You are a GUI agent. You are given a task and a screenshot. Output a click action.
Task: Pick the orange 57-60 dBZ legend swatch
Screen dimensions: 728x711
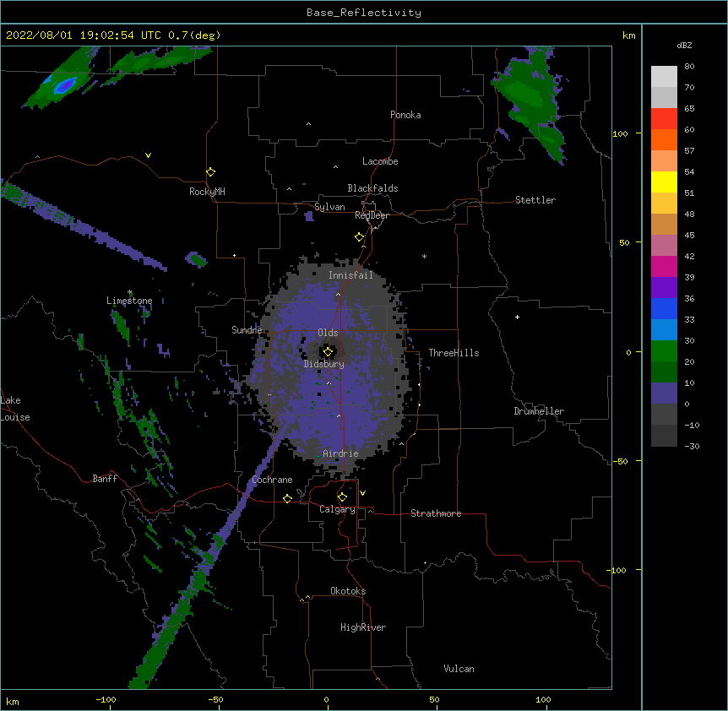click(x=664, y=139)
